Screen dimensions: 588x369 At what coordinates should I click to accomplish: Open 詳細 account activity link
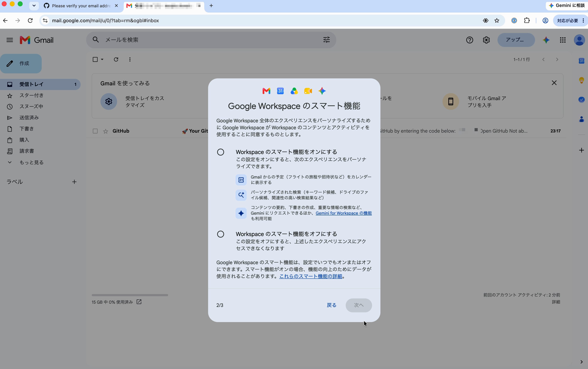coord(556,302)
